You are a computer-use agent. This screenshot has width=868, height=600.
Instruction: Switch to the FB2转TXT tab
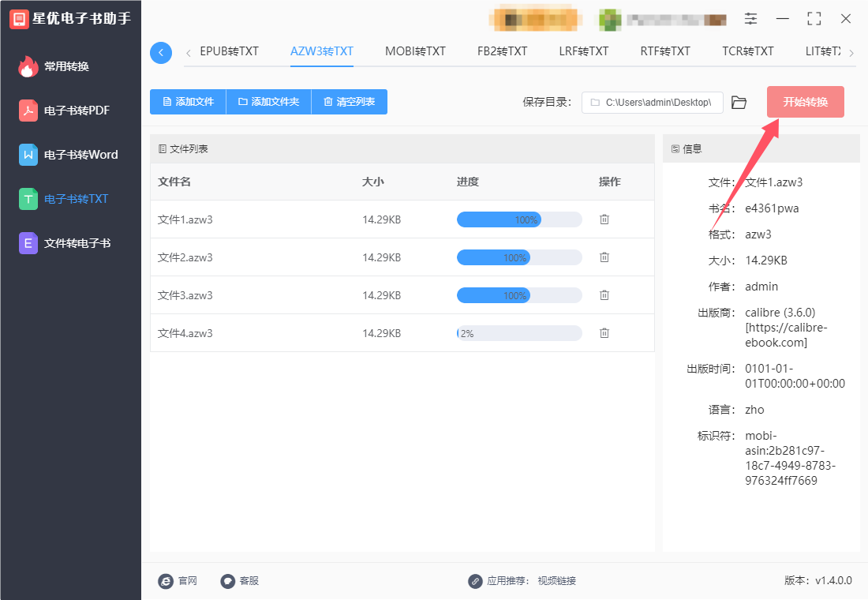502,51
